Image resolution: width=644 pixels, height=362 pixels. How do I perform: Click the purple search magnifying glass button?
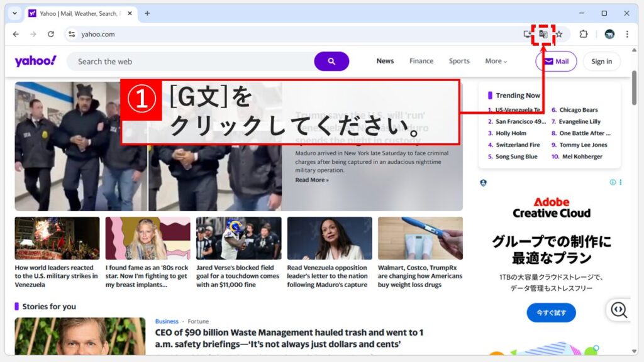[332, 61]
